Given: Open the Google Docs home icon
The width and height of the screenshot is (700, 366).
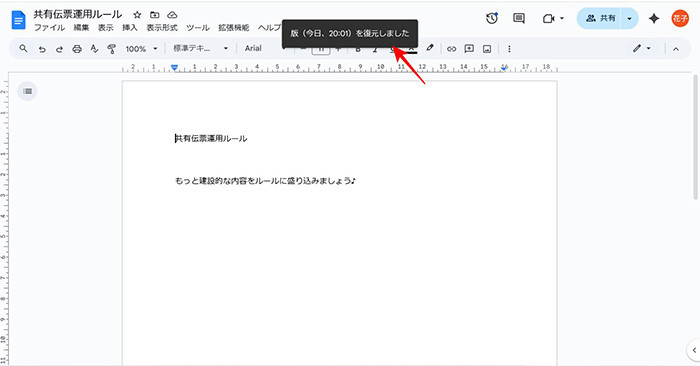Looking at the screenshot, I should (18, 21).
